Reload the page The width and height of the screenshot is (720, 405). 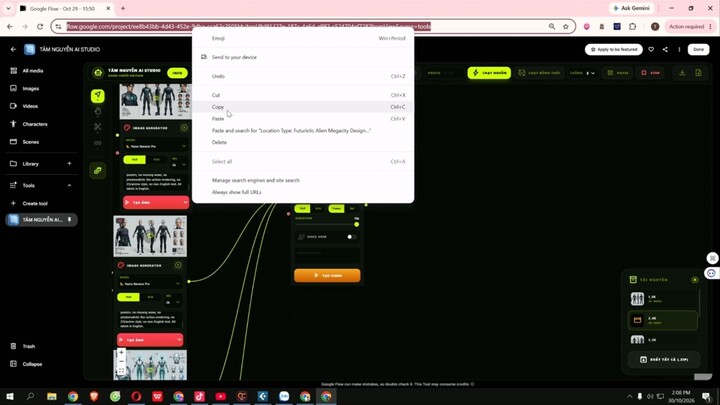tap(40, 27)
